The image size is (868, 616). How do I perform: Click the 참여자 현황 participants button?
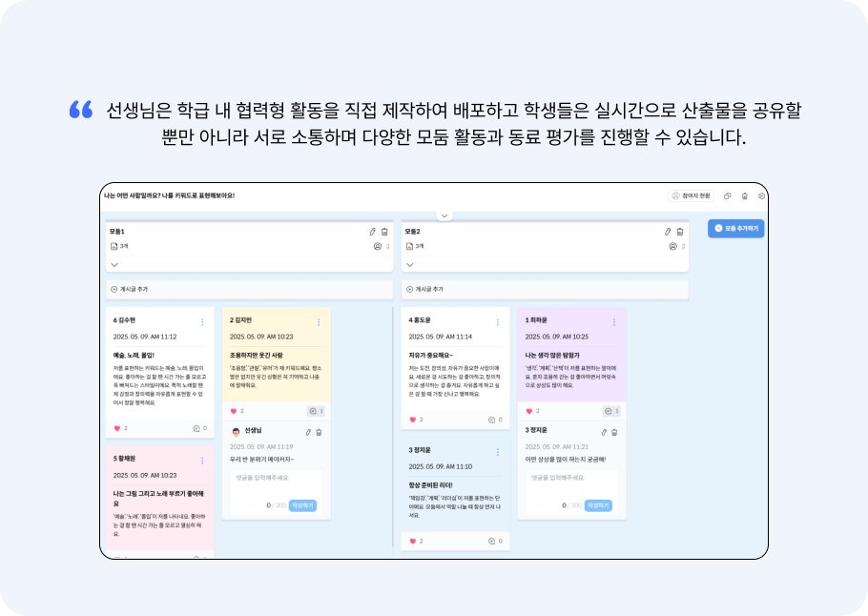691,195
